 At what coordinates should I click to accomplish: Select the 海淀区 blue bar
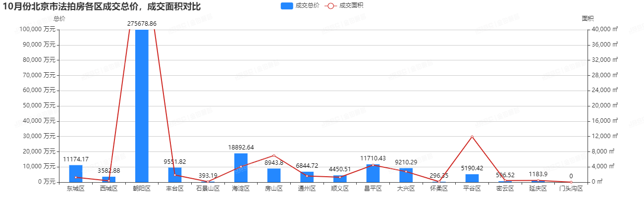point(241,168)
